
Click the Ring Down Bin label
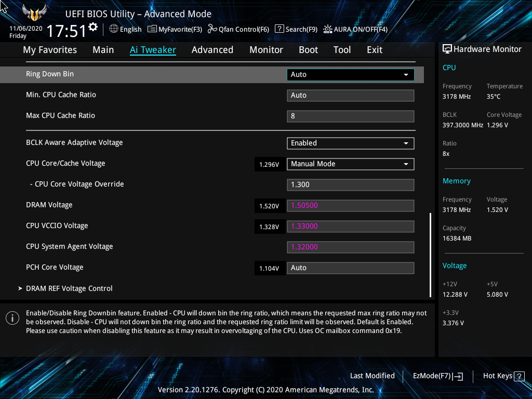50,74
